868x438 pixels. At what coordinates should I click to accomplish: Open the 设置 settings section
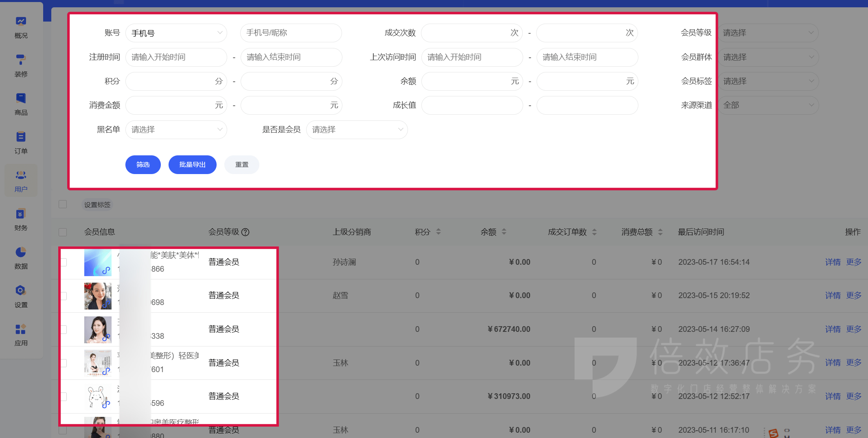tap(21, 296)
